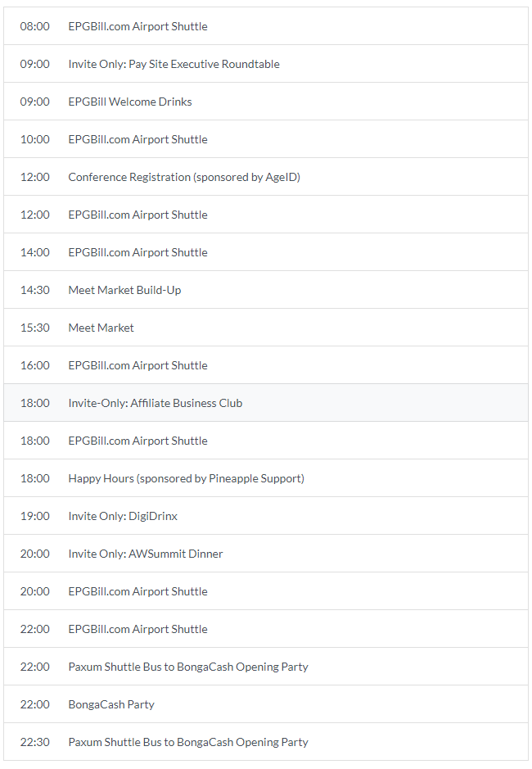This screenshot has width=532, height=769.
Task: Open the BongaCash Party event
Action: (x=111, y=704)
